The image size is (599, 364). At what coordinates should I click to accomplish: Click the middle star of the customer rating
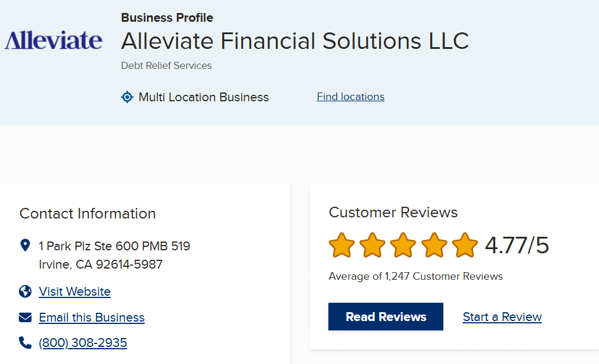coord(403,246)
